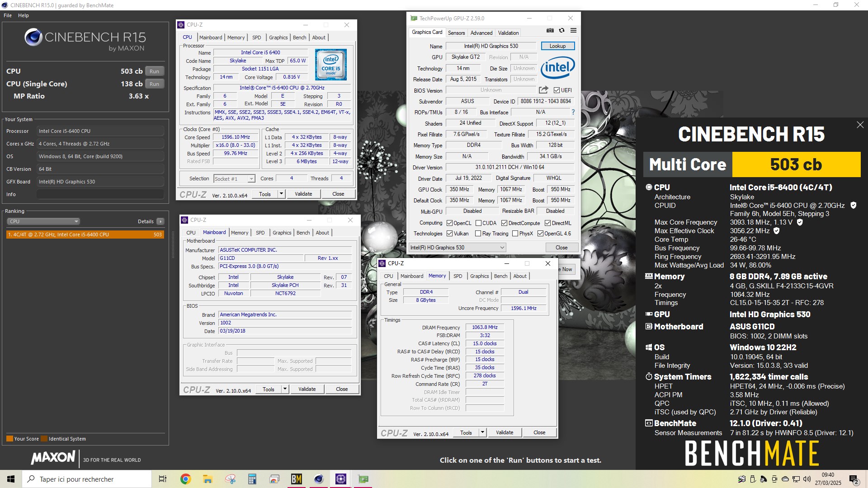
Task: Open the Cinebench File menu
Action: [8, 15]
